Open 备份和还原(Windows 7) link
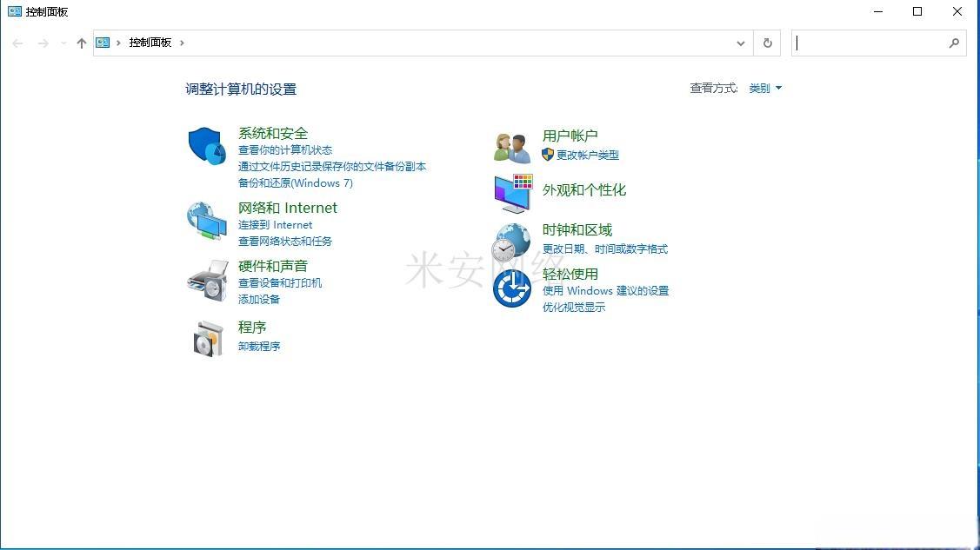 click(x=296, y=183)
